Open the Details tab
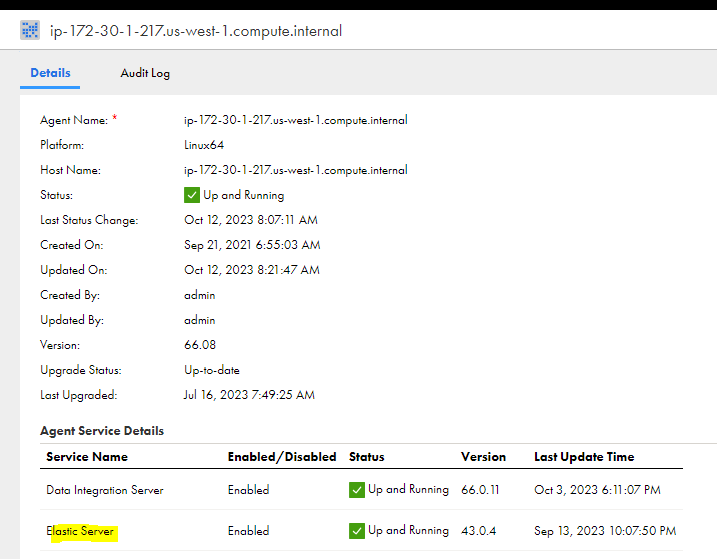The height and width of the screenshot is (559, 717). coord(50,73)
